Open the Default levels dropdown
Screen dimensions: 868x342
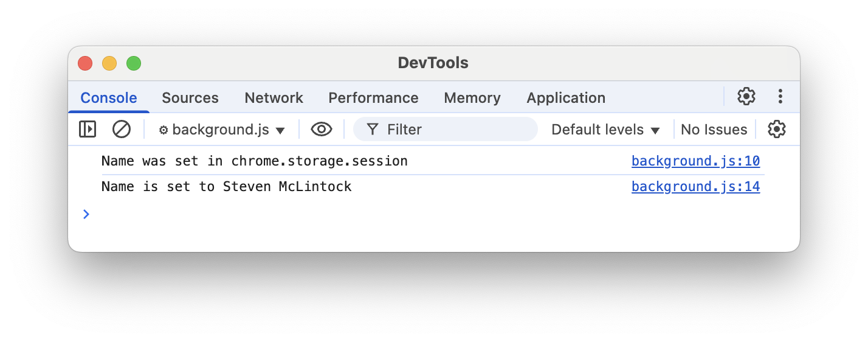[605, 130]
